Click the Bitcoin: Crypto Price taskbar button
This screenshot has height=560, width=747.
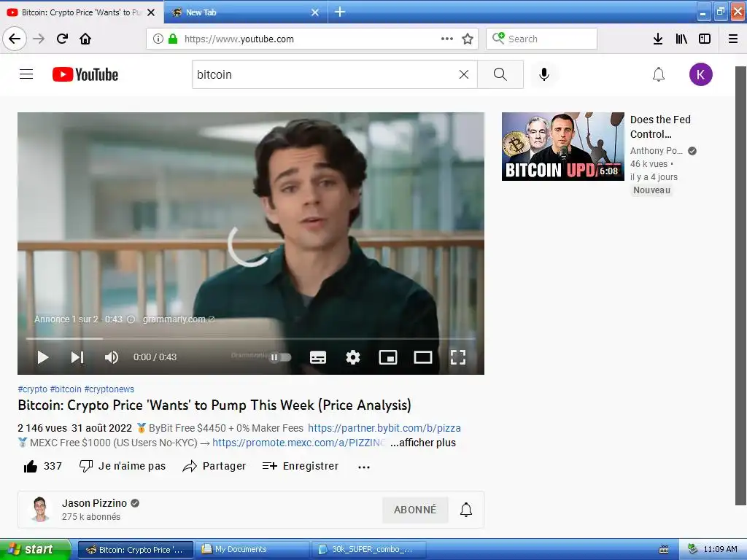[136, 550]
